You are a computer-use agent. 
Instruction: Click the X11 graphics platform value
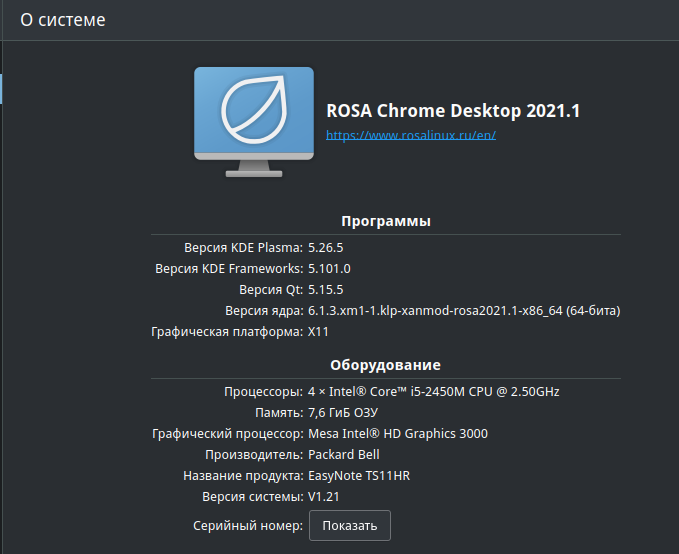pos(318,331)
